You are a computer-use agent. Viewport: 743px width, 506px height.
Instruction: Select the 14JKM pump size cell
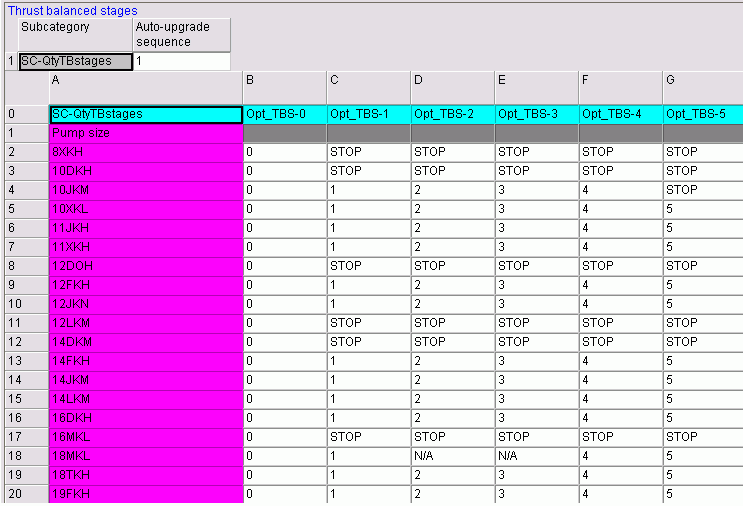coord(146,380)
